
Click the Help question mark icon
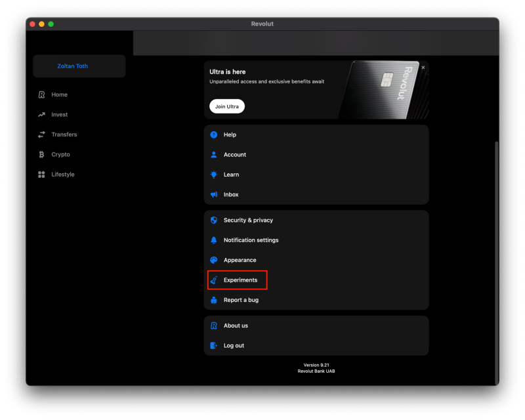pos(214,135)
